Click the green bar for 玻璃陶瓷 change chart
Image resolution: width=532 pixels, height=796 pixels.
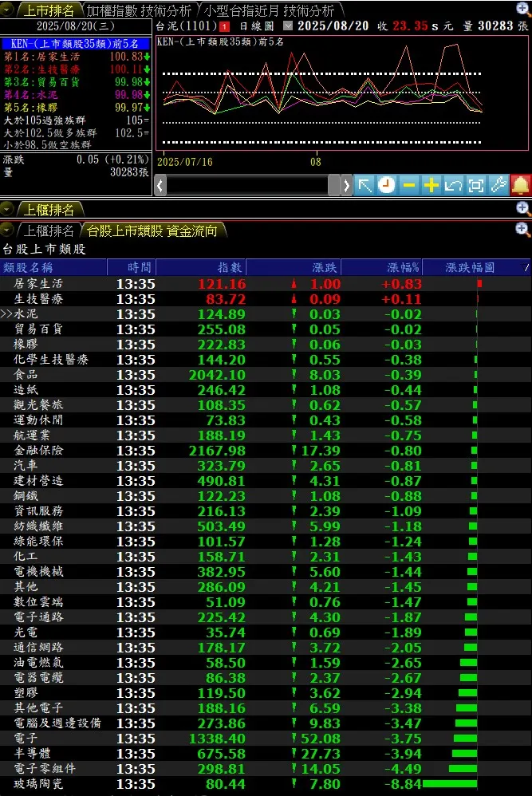(x=450, y=784)
